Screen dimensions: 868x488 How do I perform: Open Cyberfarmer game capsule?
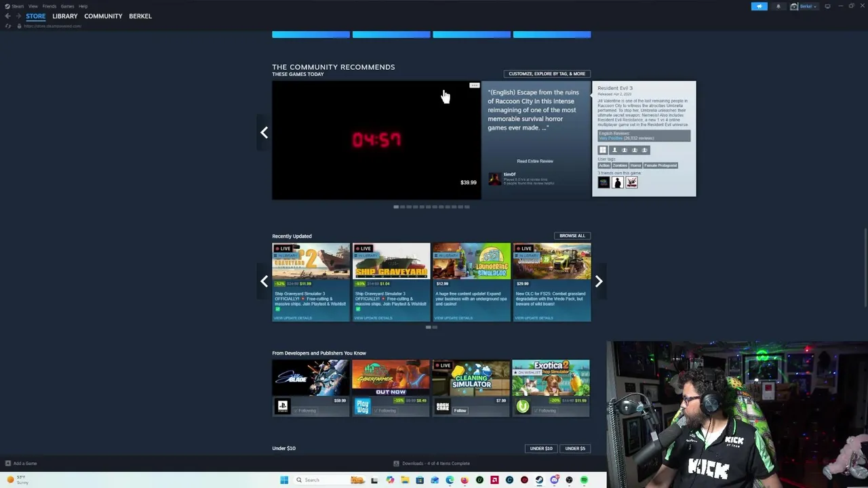pyautogui.click(x=391, y=378)
